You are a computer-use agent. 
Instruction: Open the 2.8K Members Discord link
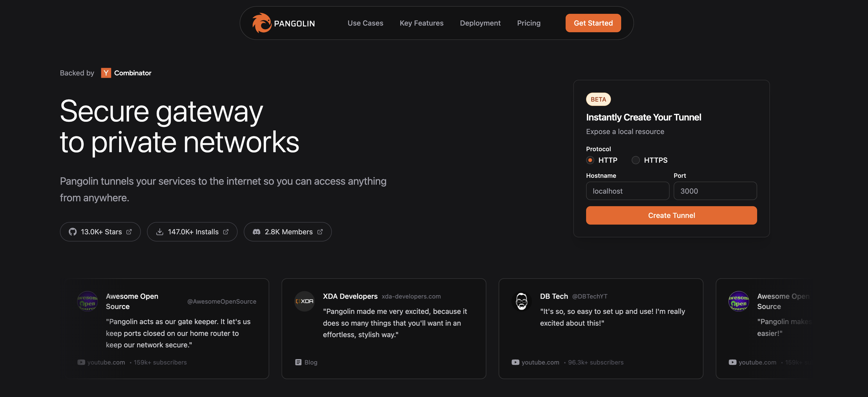pyautogui.click(x=288, y=232)
